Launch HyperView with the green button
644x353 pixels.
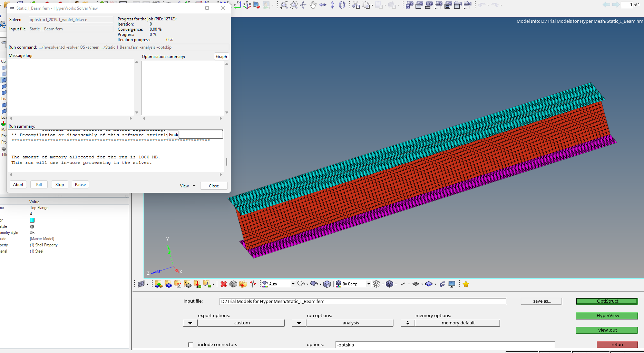pos(607,316)
